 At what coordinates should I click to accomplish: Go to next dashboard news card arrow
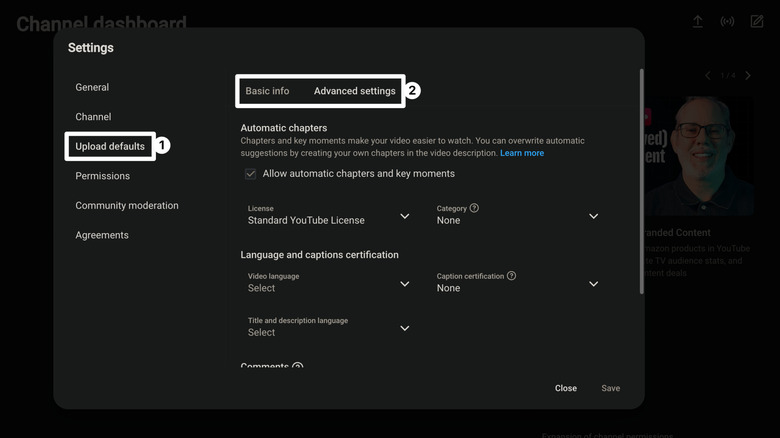tap(748, 76)
